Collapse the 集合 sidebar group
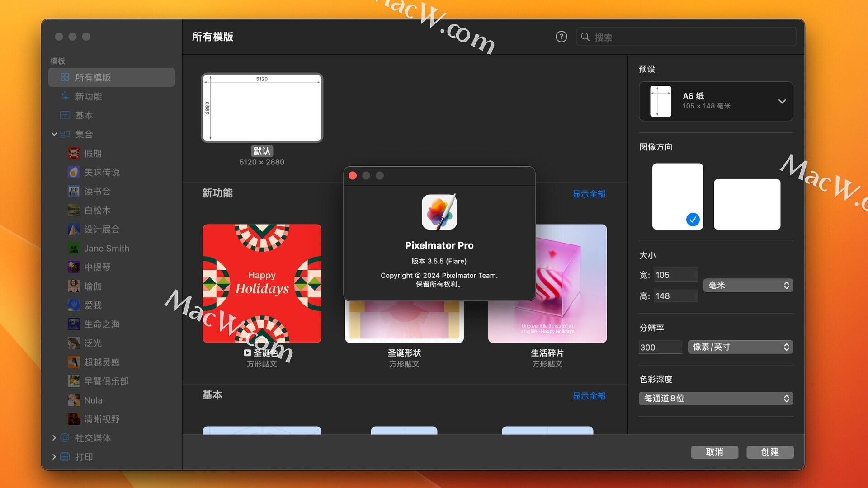868x488 pixels. (54, 134)
